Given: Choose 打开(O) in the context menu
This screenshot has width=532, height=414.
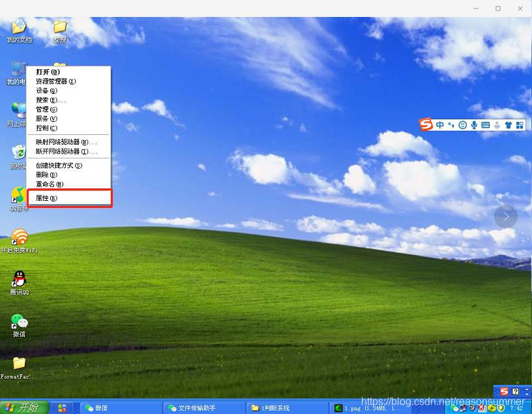Looking at the screenshot, I should click(68, 72).
